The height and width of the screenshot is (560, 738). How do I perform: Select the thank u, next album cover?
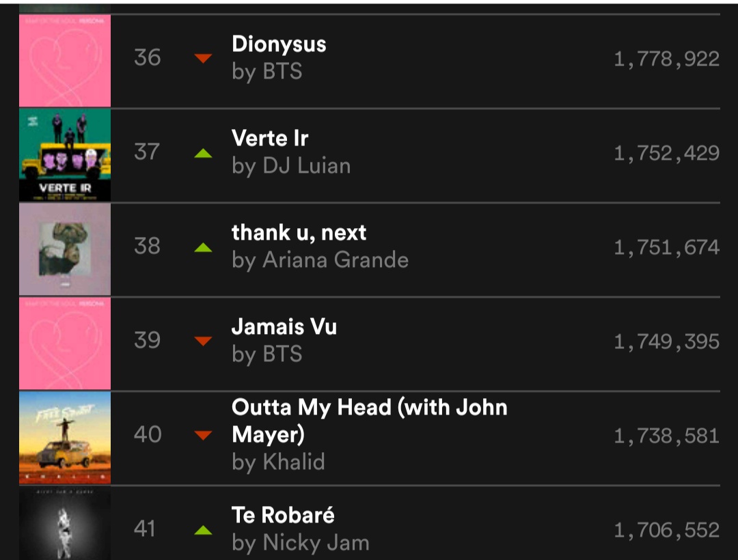(x=65, y=249)
